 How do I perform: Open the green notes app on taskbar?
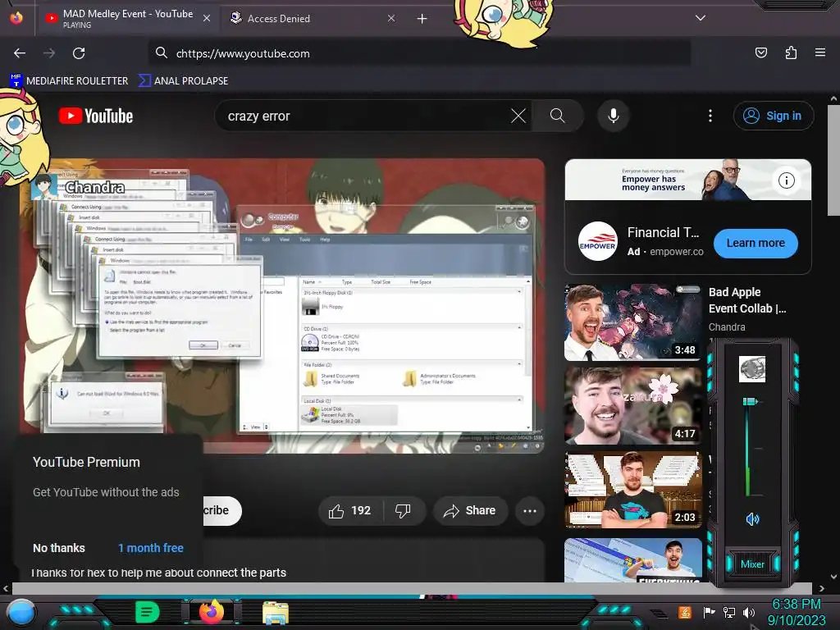coord(146,612)
